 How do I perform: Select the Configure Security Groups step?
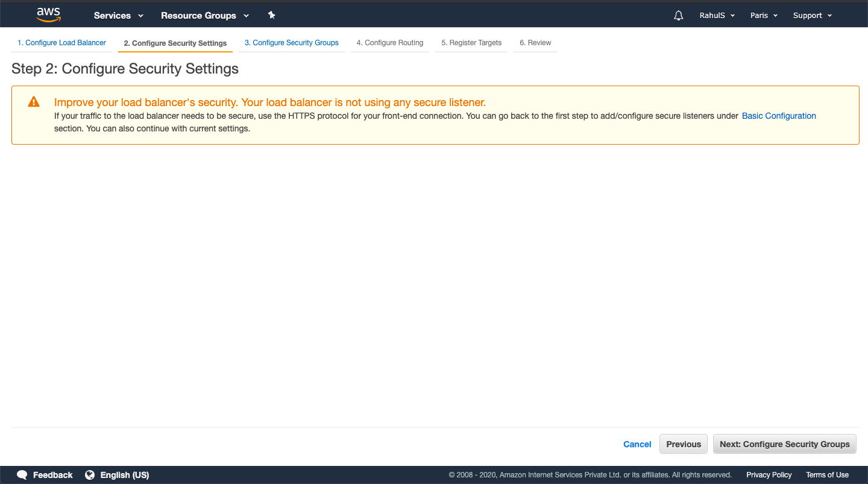[292, 43]
